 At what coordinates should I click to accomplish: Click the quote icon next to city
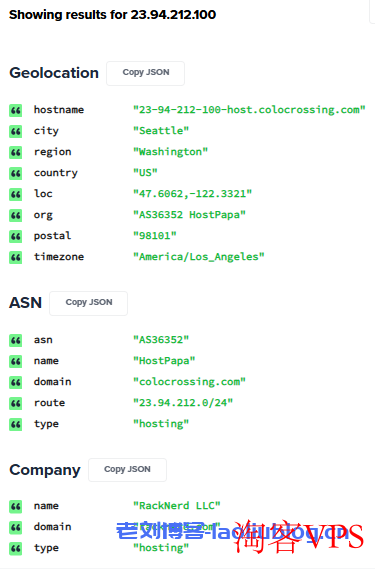(16, 131)
